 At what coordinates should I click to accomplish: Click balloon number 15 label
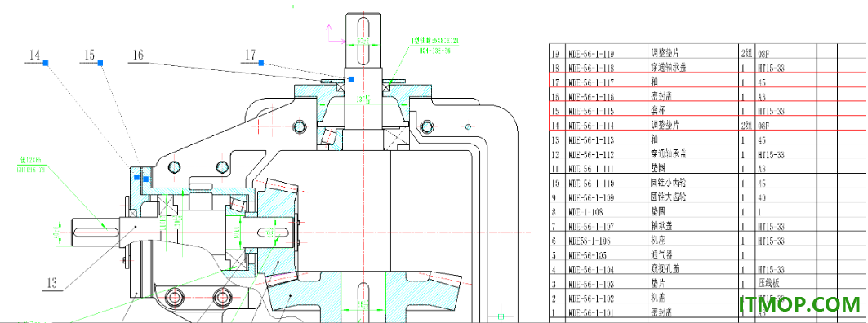tap(89, 55)
